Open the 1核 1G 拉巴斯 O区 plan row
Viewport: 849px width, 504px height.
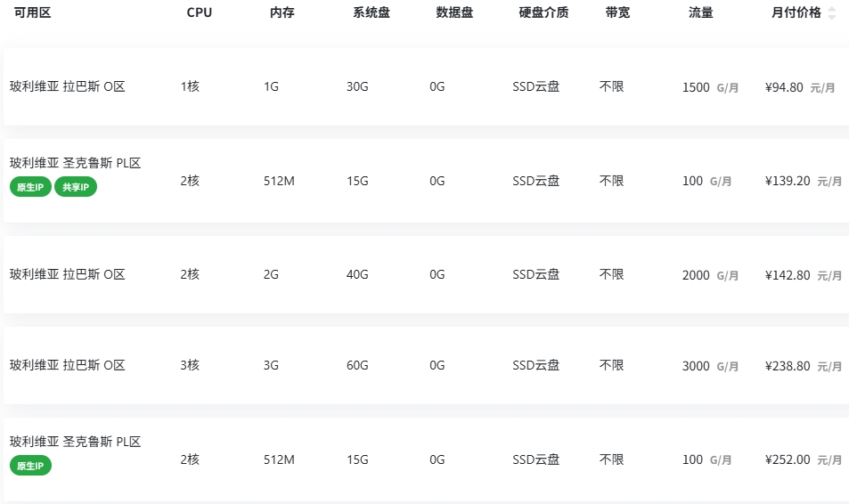(x=426, y=86)
